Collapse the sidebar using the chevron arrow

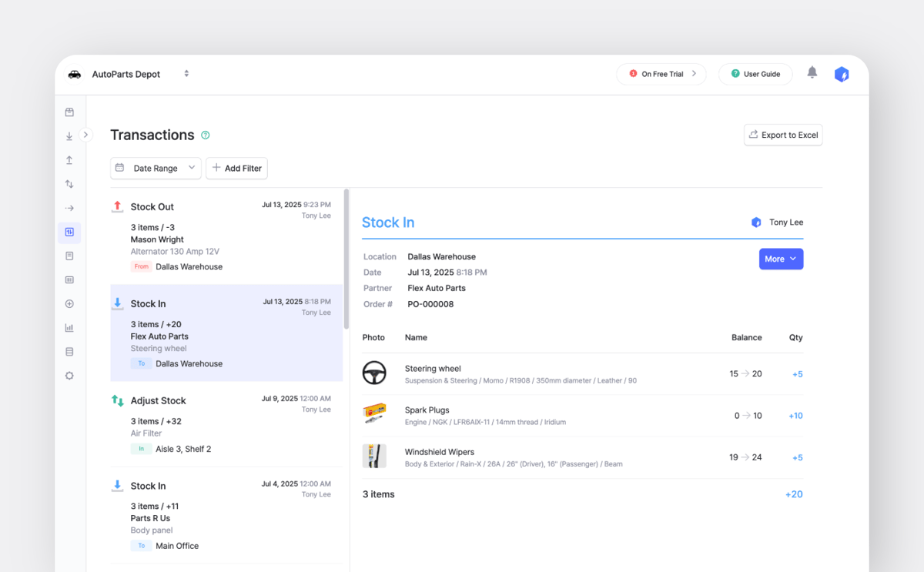pyautogui.click(x=85, y=134)
